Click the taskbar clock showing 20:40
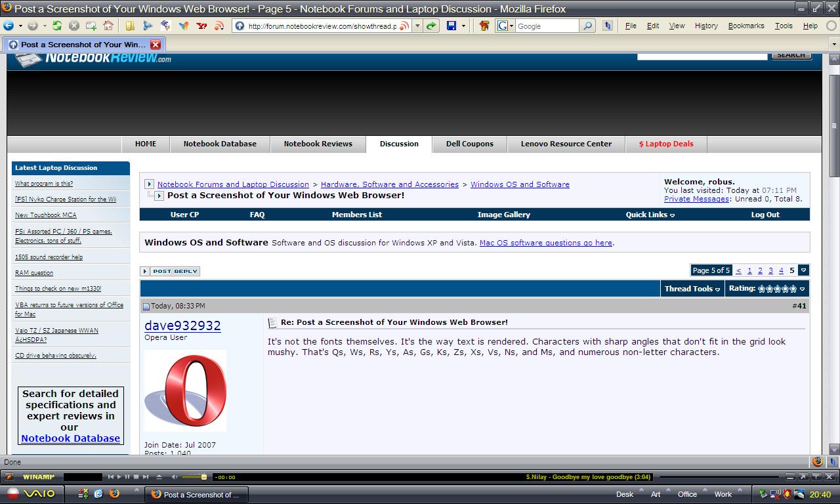The width and height of the screenshot is (840, 504). pyautogui.click(x=820, y=494)
